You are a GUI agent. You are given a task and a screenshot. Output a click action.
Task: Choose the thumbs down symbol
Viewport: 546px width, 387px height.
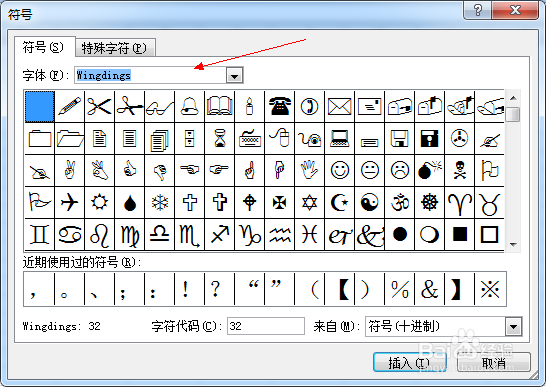(x=159, y=170)
